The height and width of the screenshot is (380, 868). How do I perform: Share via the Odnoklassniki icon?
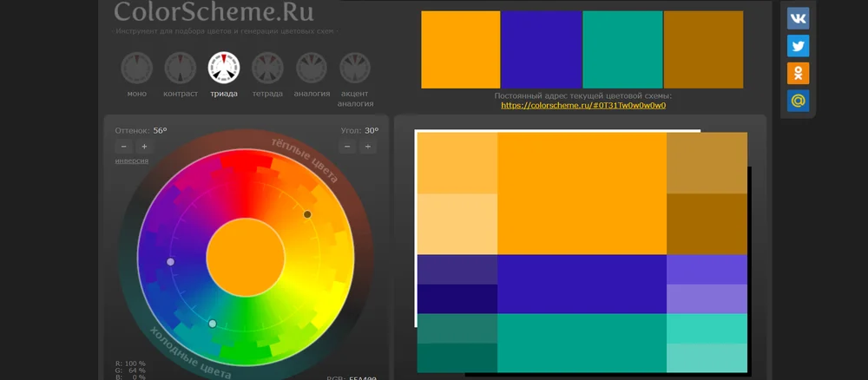(x=798, y=74)
